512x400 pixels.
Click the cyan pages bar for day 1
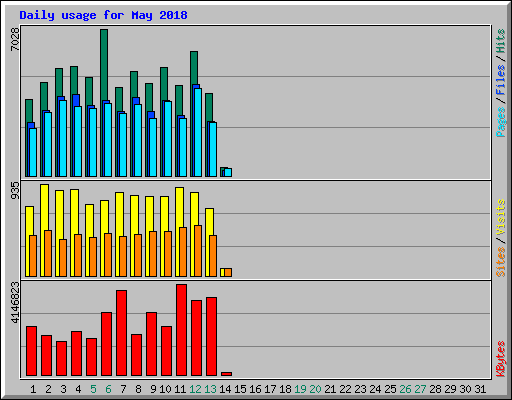point(33,152)
